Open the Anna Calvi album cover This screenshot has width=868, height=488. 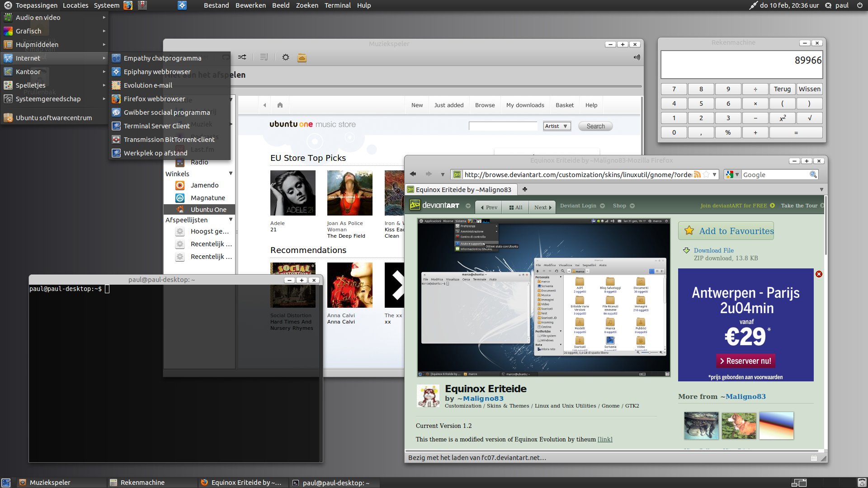tap(350, 285)
